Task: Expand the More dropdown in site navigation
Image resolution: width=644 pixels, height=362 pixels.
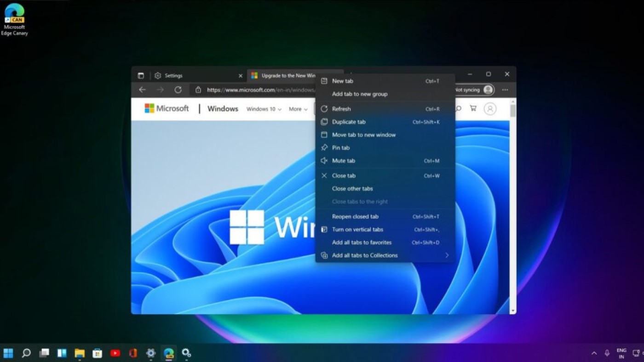Action: pos(298,109)
